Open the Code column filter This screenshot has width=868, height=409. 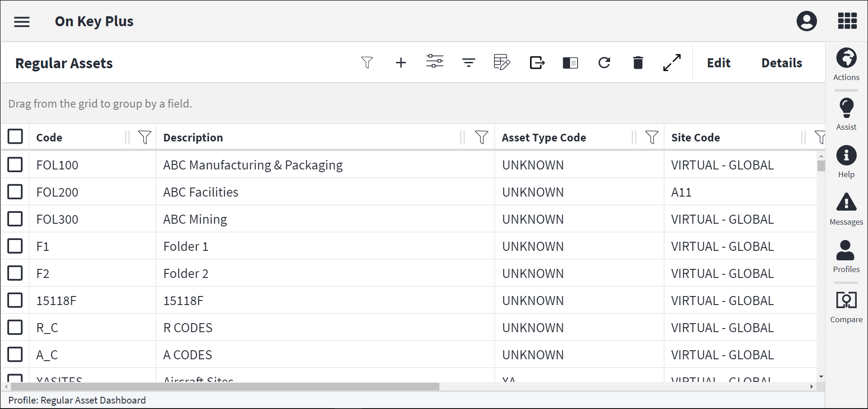point(145,137)
